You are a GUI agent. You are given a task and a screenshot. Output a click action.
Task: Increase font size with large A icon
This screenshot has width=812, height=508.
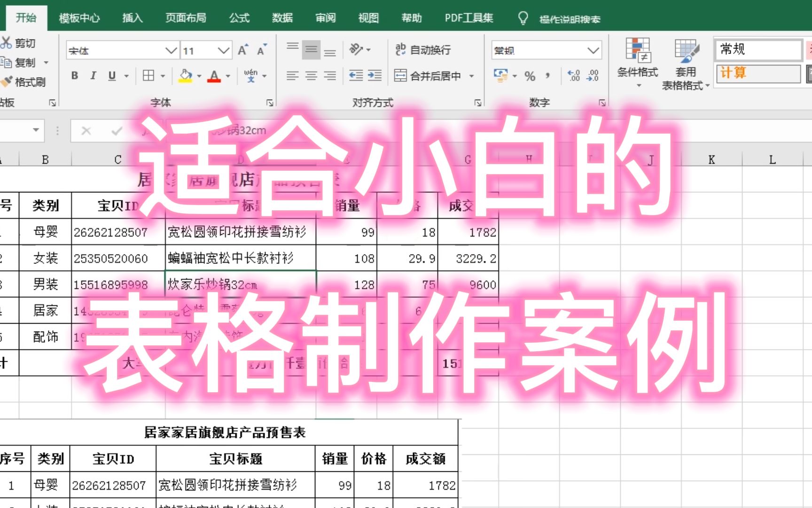point(242,50)
